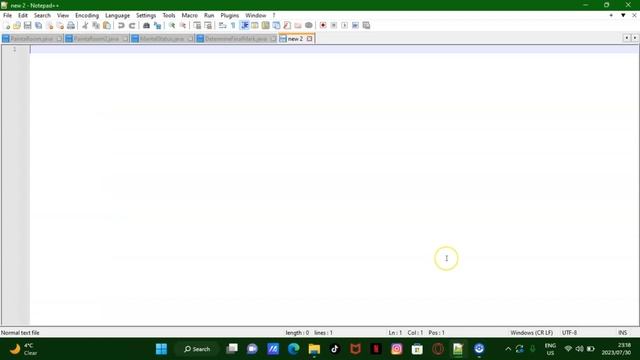Open the ? help menu

coord(274,15)
